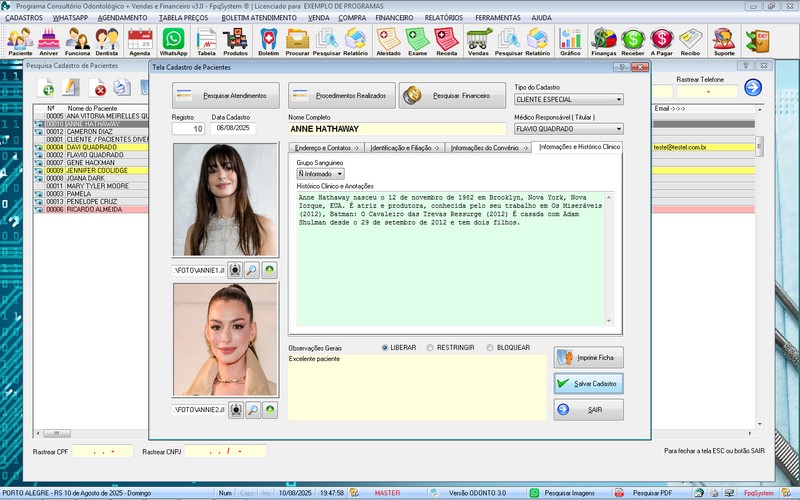The image size is (800, 500).
Task: Open the Gráfico chart icon
Action: coord(571,41)
